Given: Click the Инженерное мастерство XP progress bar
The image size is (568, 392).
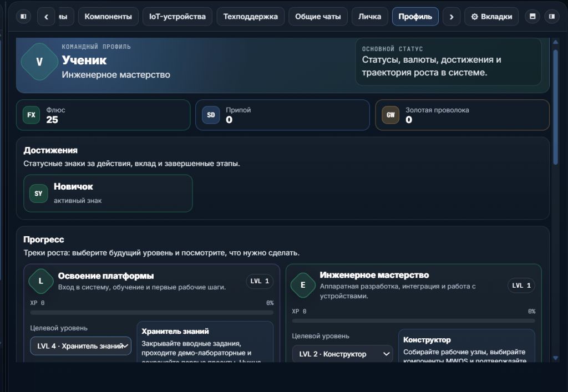Looking at the screenshot, I should [x=414, y=320].
